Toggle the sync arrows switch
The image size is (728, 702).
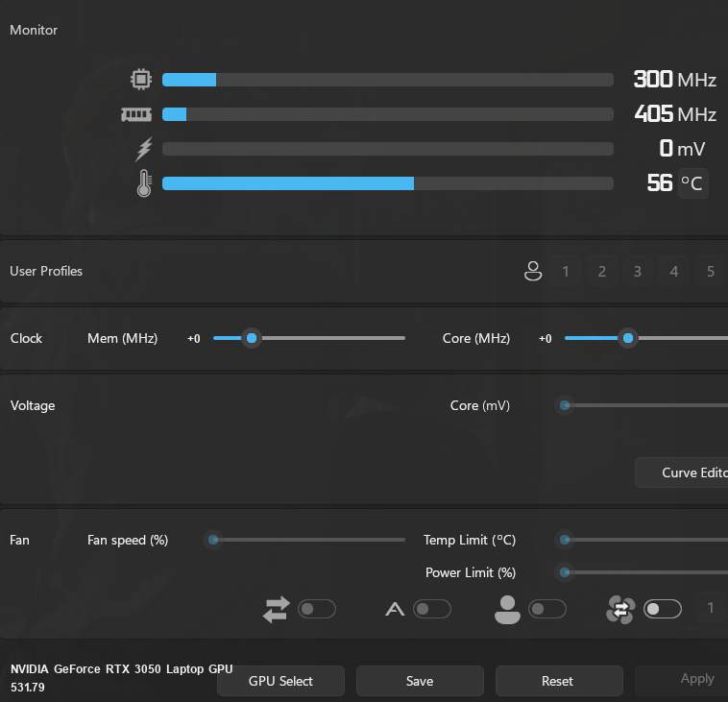coord(317,609)
